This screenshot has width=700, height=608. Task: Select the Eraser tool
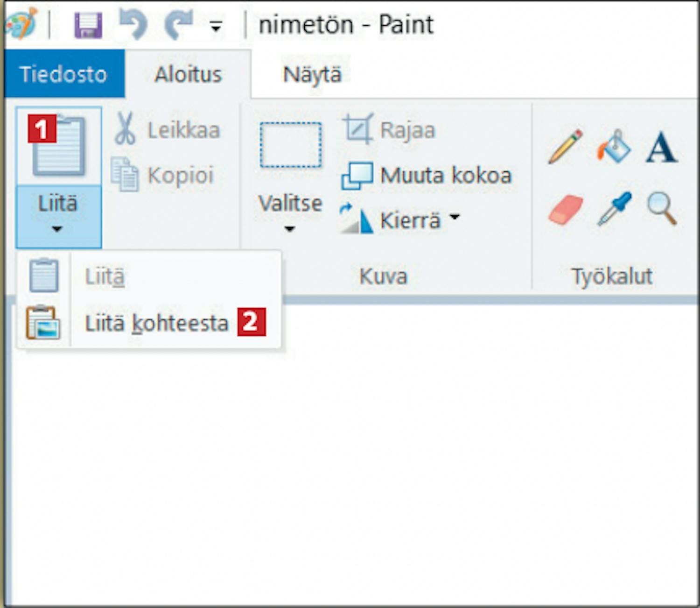point(566,209)
